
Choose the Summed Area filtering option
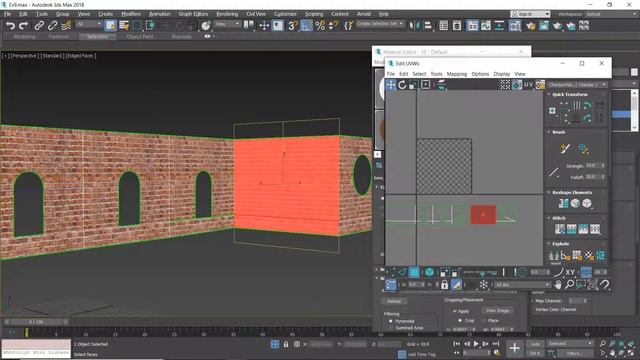[391, 328]
